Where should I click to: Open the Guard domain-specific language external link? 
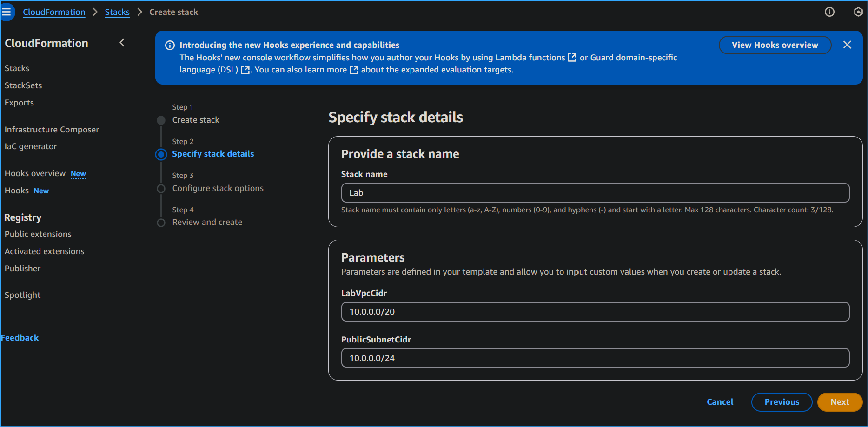[634, 58]
